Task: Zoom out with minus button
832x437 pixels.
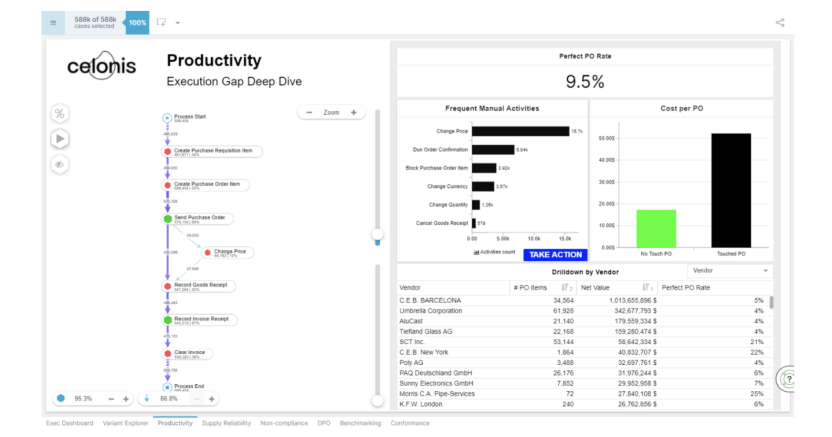Action: tap(309, 112)
